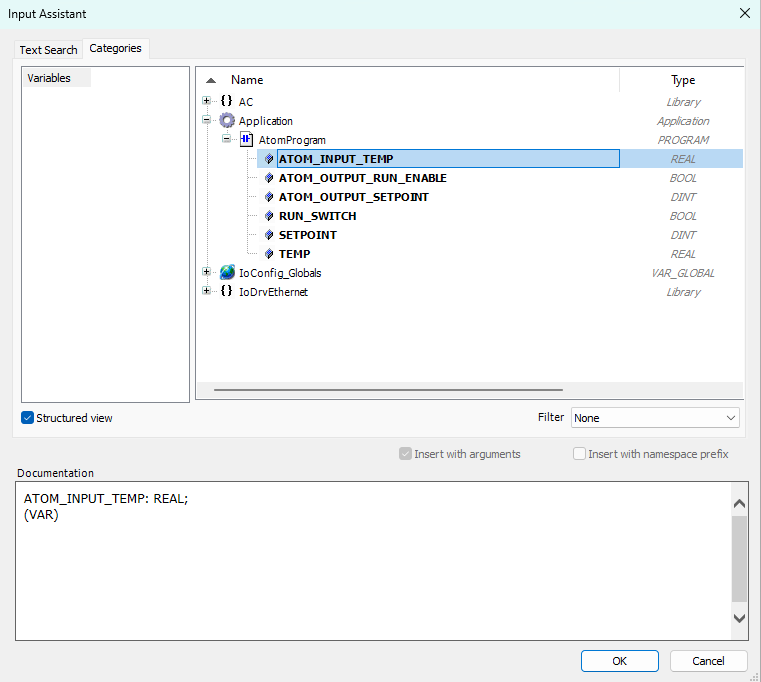This screenshot has height=682, width=761.
Task: Toggle Insert with arguments checkbox
Action: click(405, 454)
